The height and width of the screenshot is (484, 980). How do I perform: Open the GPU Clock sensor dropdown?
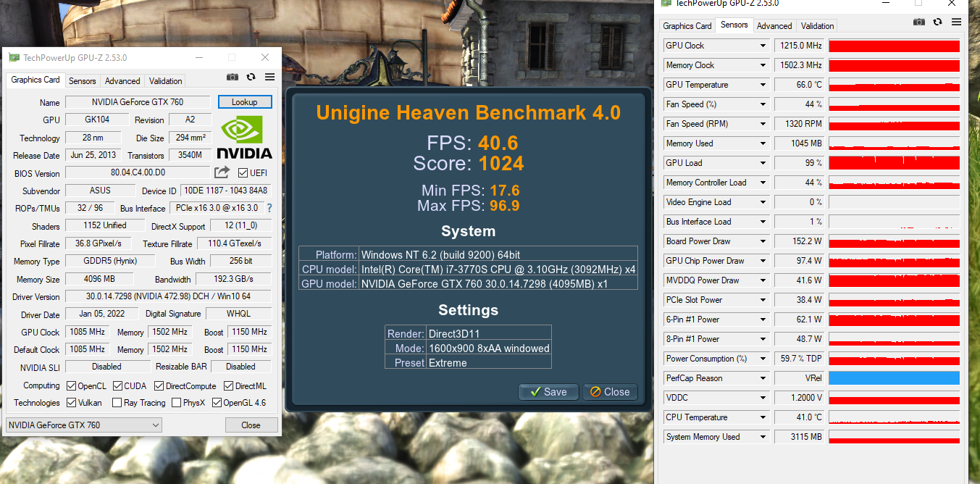point(763,46)
